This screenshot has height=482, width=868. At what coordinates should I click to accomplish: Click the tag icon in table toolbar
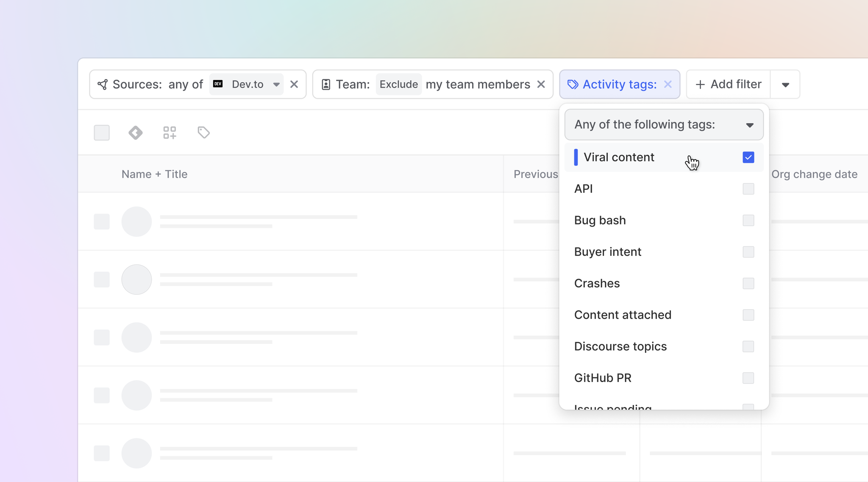[x=203, y=133]
